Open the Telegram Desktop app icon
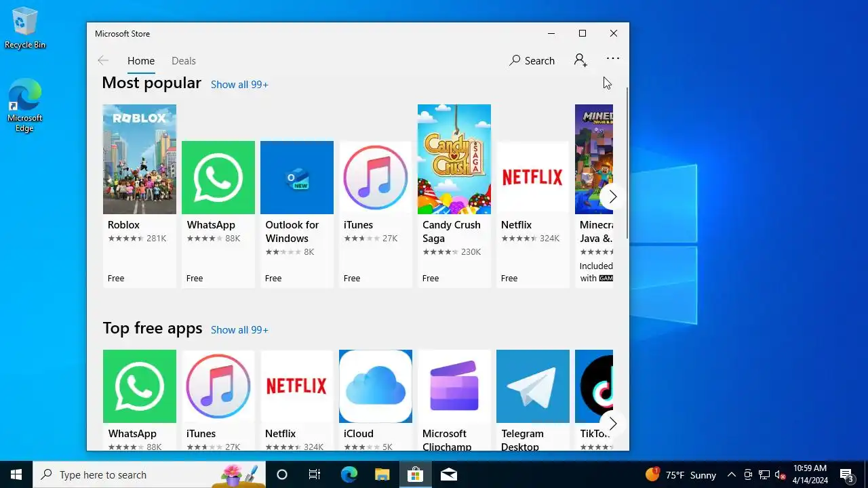 click(x=533, y=386)
